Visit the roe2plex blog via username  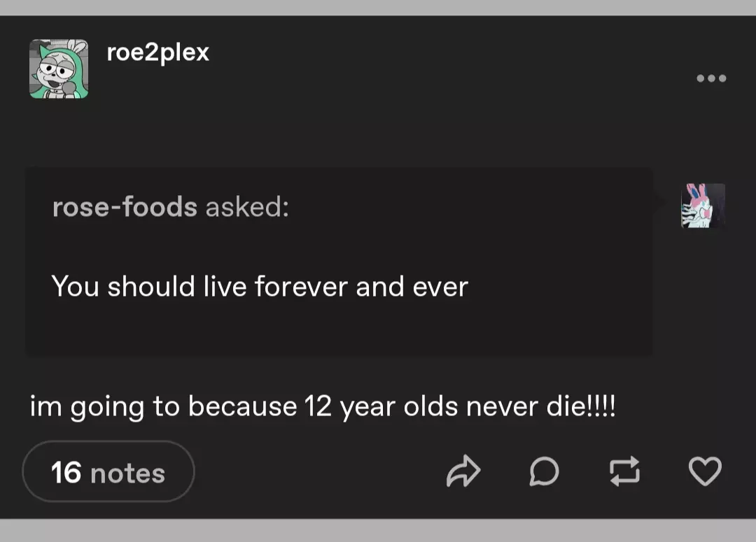pyautogui.click(x=157, y=52)
